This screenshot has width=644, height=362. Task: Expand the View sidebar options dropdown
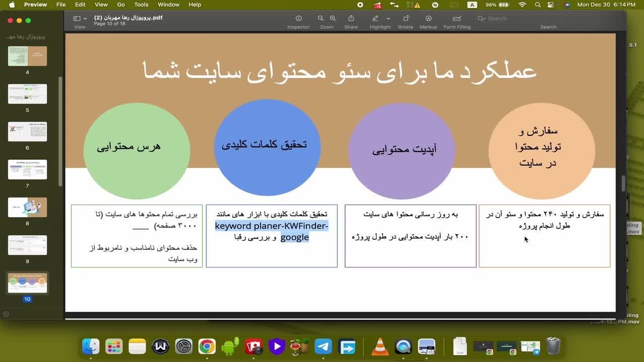(85, 19)
